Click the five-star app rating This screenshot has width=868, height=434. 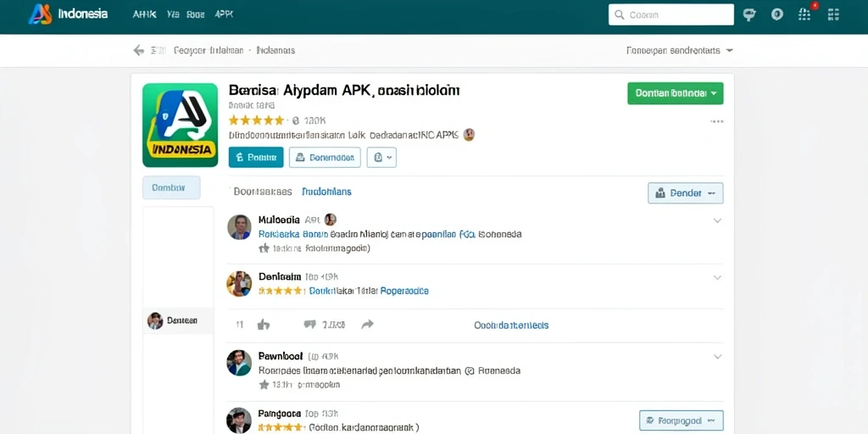click(x=256, y=120)
